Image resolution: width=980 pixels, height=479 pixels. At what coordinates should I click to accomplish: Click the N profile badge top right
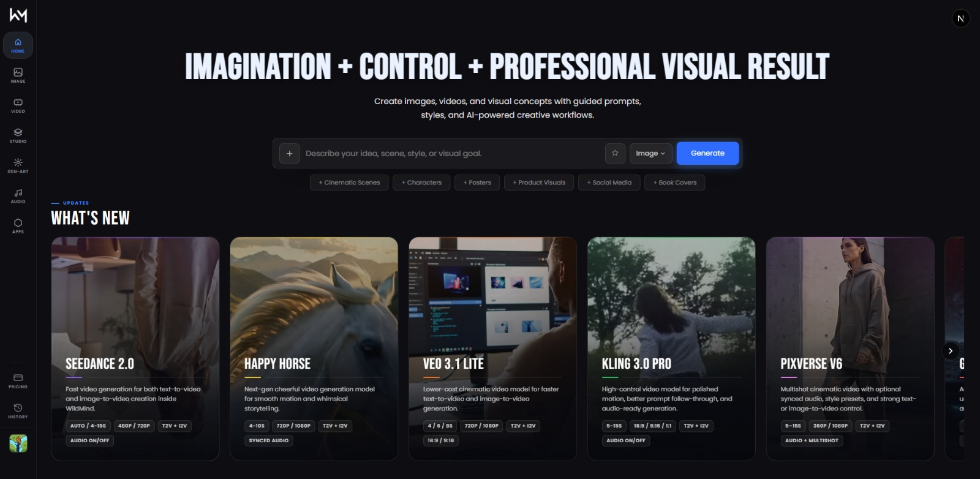(x=960, y=18)
